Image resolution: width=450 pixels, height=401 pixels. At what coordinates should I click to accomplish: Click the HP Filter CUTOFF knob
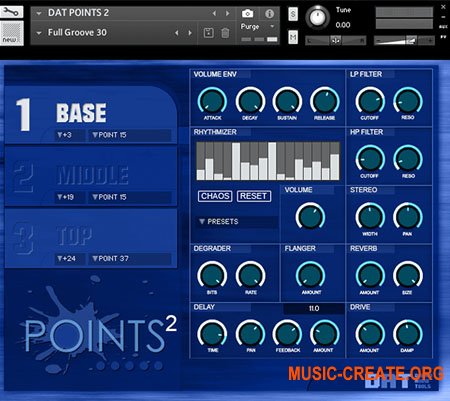pos(370,159)
